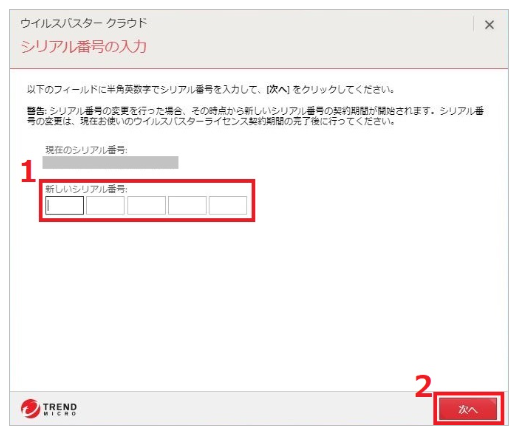Click the bold [次へ] text in instructions
This screenshot has width=524, height=443.
[278, 90]
